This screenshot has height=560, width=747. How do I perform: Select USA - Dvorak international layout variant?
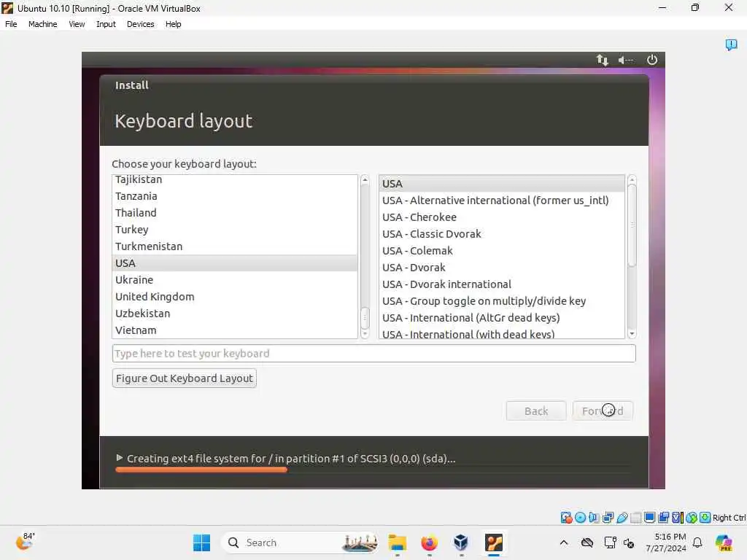point(502,284)
